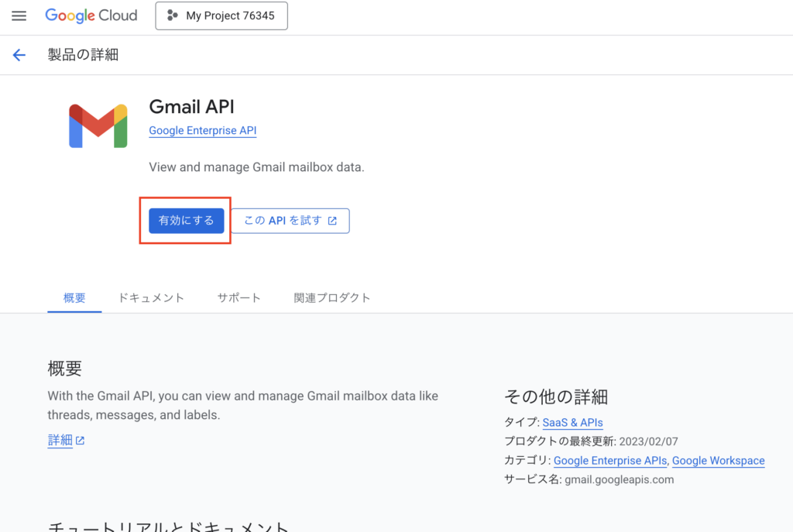Click the 2023/02/07 last updated date

pyautogui.click(x=648, y=441)
